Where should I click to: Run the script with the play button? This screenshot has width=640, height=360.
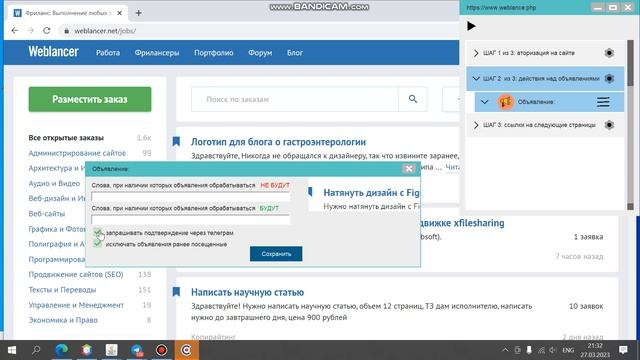471,26
